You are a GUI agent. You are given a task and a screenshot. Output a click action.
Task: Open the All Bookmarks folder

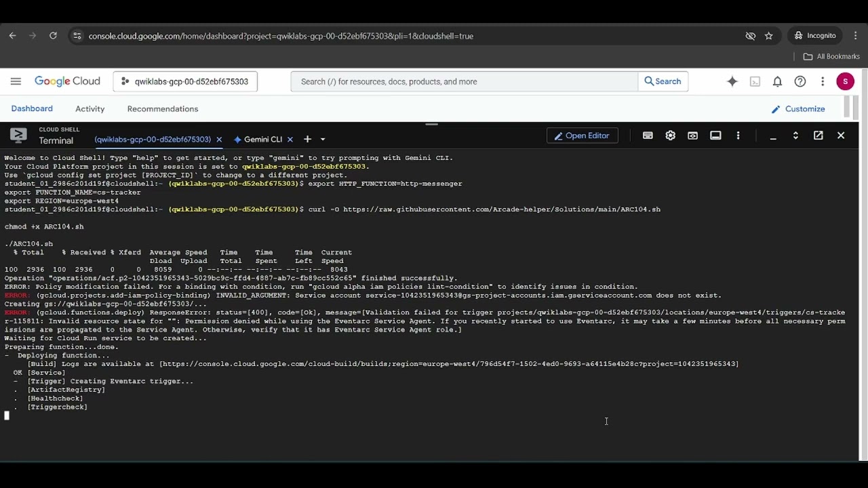(831, 56)
